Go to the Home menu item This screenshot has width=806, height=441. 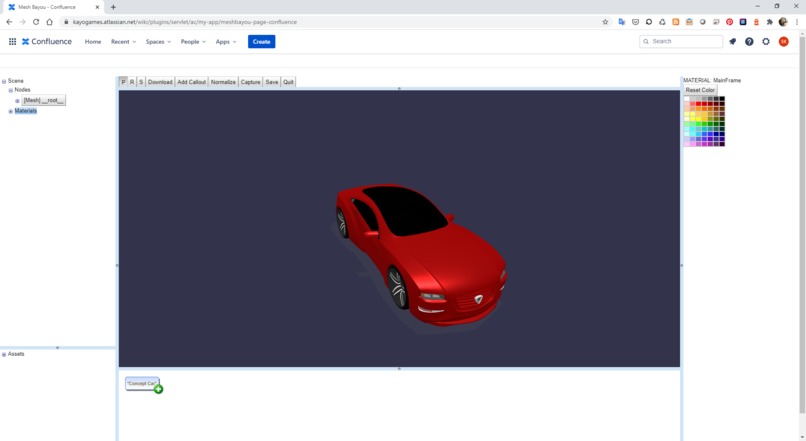coord(93,42)
